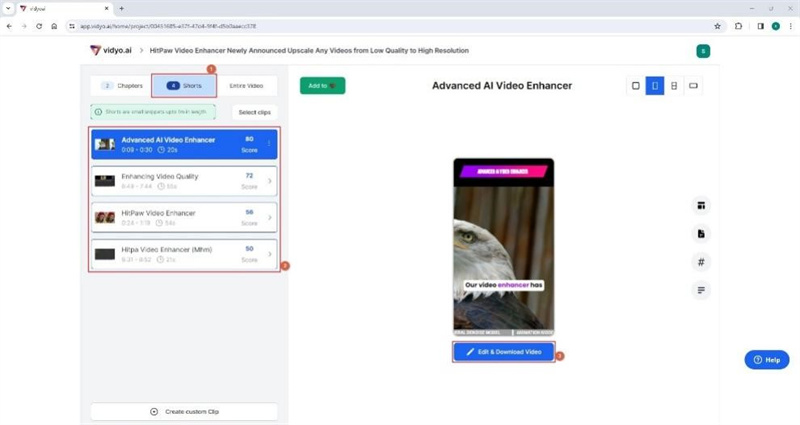Open Chrome profile avatar
This screenshot has width=800, height=425.
(x=776, y=26)
